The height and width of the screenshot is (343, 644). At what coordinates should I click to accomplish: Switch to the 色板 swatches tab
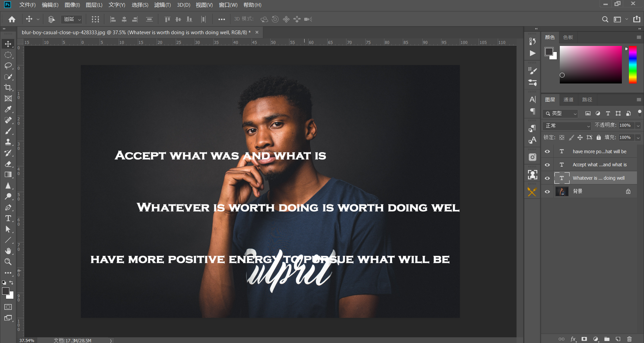[568, 37]
